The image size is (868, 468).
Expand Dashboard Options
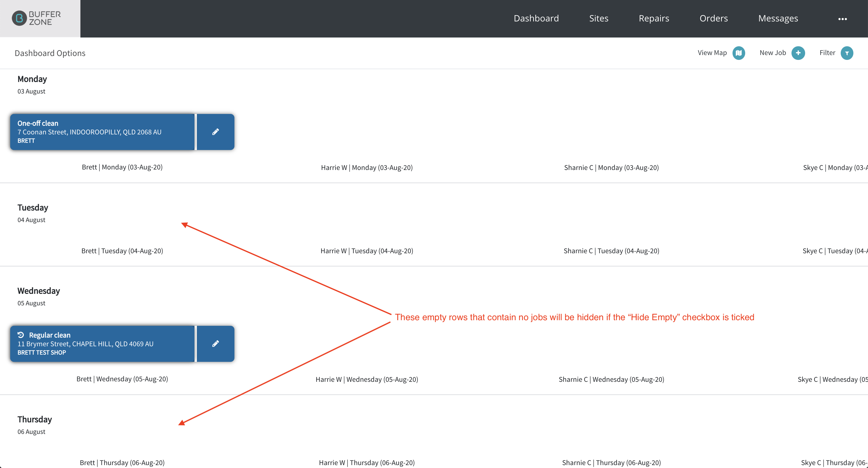tap(50, 53)
